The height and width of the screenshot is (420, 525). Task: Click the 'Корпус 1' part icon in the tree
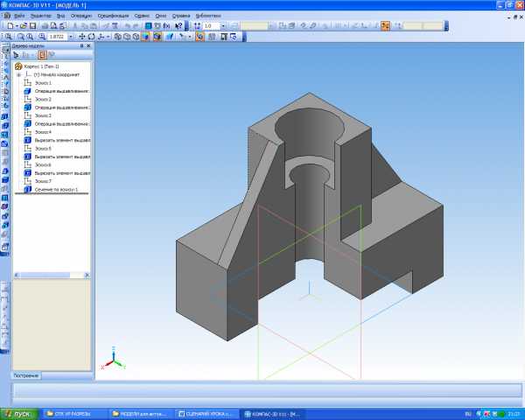(x=19, y=66)
